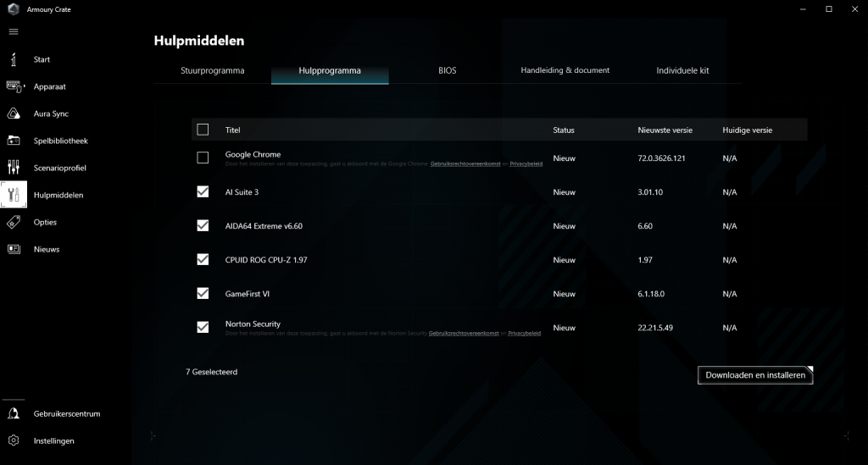
Task: Click version 22.21.5.49 cell
Action: click(655, 327)
